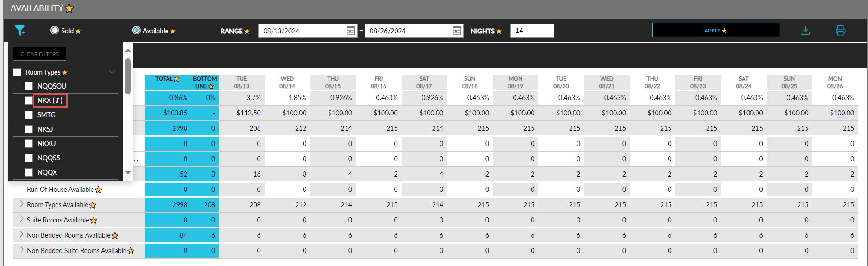Select the Available radio button
The height and width of the screenshot is (266, 868).
[x=136, y=31]
